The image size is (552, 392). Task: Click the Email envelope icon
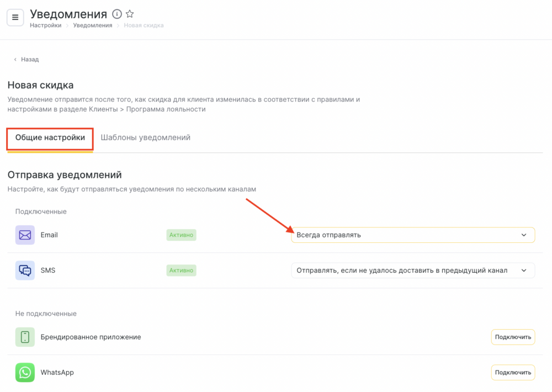[25, 235]
